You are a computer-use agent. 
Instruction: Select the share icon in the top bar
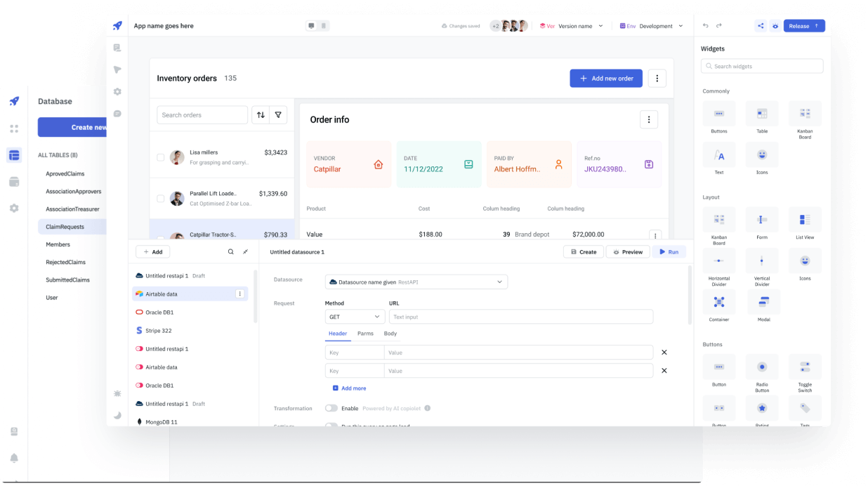[761, 25]
